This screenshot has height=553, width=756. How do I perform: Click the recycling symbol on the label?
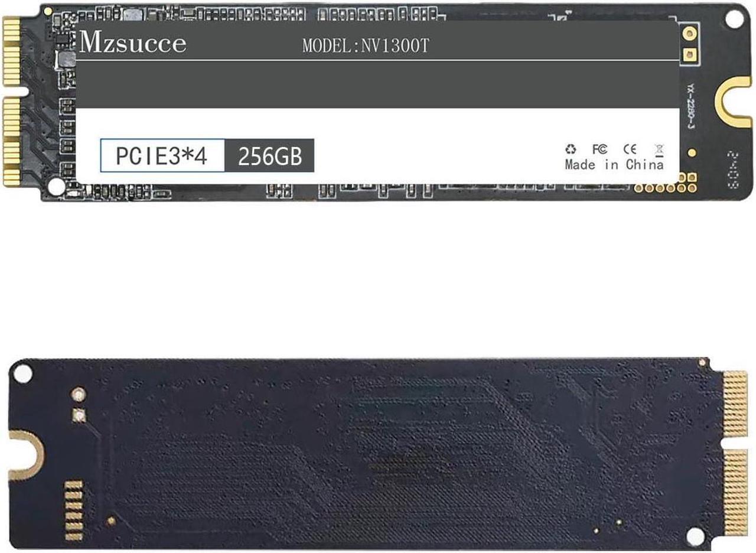click(x=571, y=149)
